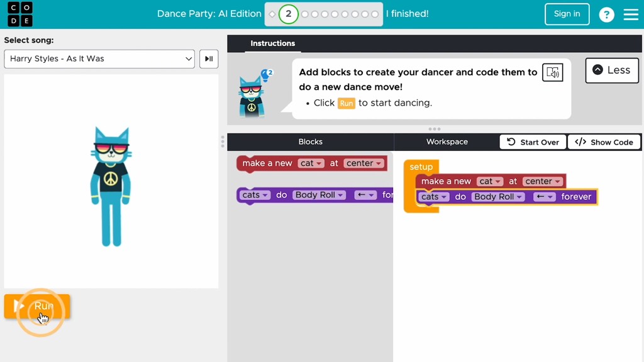Click the first diamond progress marker
This screenshot has height=362, width=644.
coord(272,14)
